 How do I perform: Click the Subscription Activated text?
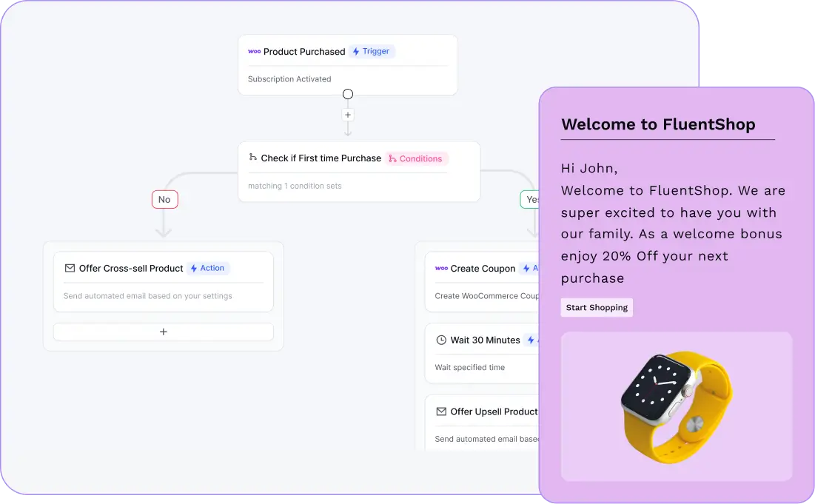pos(289,79)
